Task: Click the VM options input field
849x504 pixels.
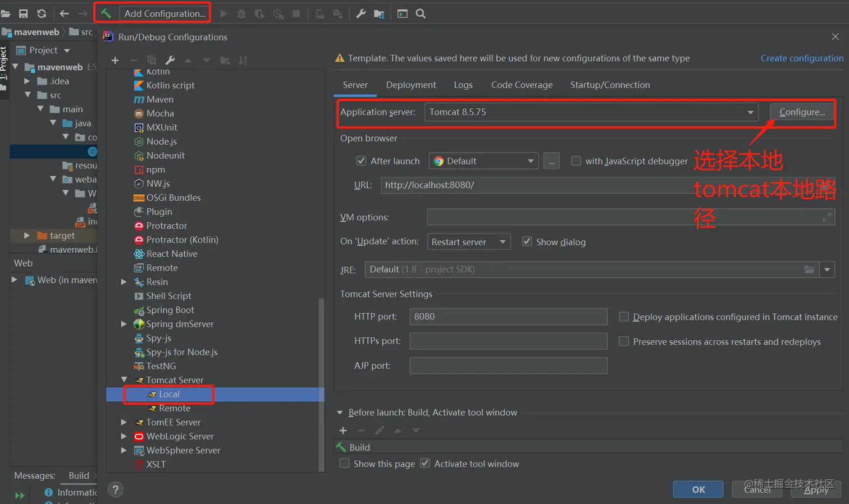Action: point(631,217)
